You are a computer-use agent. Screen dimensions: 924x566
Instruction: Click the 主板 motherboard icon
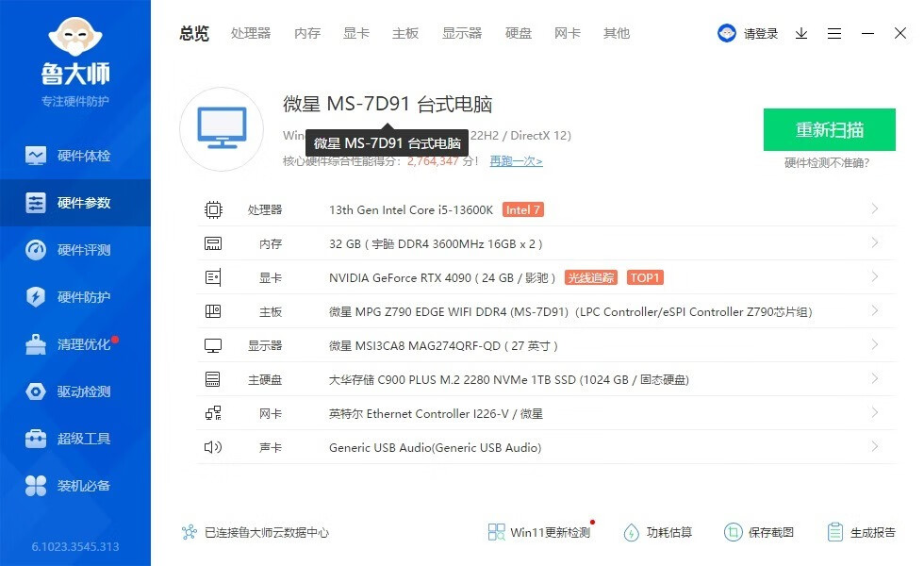(x=213, y=311)
